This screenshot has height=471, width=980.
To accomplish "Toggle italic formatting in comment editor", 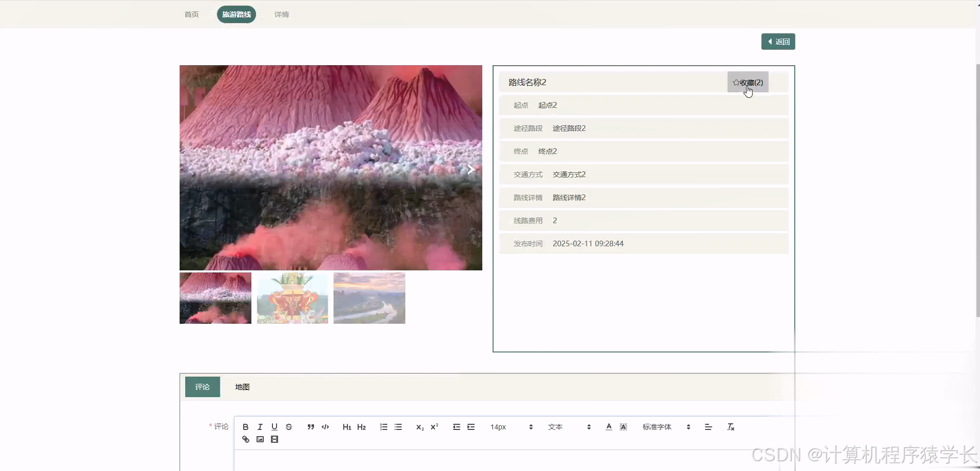I will pyautogui.click(x=260, y=427).
